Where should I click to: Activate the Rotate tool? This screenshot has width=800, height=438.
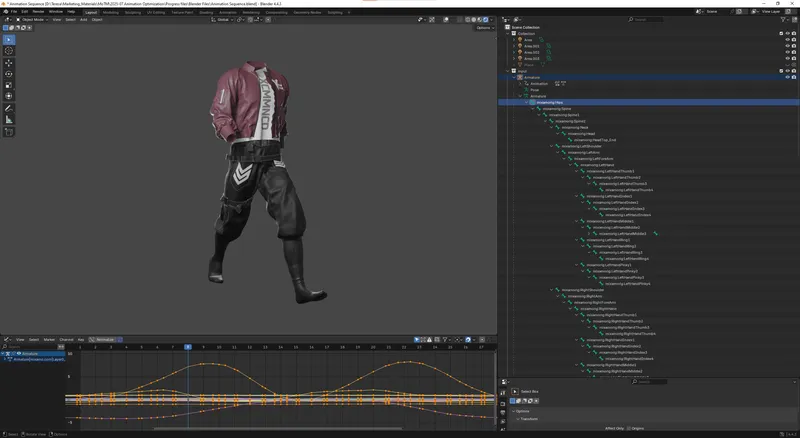tap(9, 74)
